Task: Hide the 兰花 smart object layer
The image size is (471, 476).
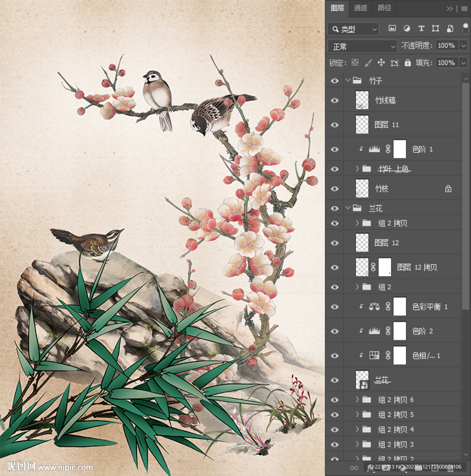Action: pyautogui.click(x=334, y=380)
